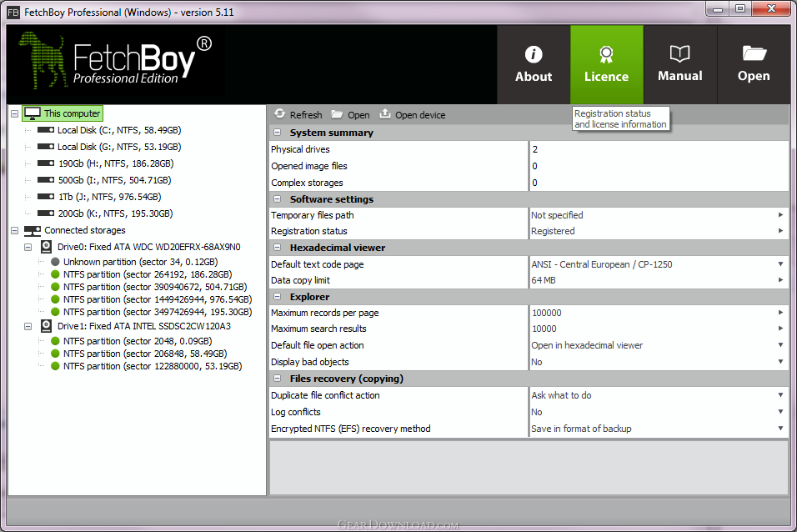Click the FB application icon in title bar
Screen dimensions: 797x532
tap(13, 13)
